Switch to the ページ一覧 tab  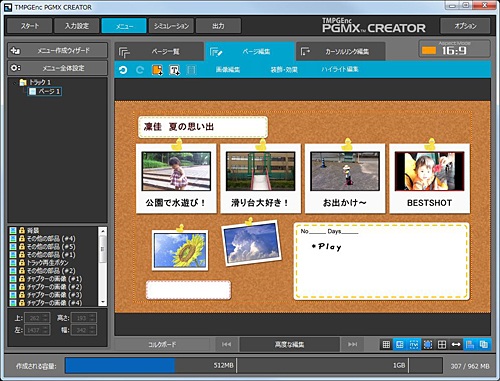click(159, 52)
